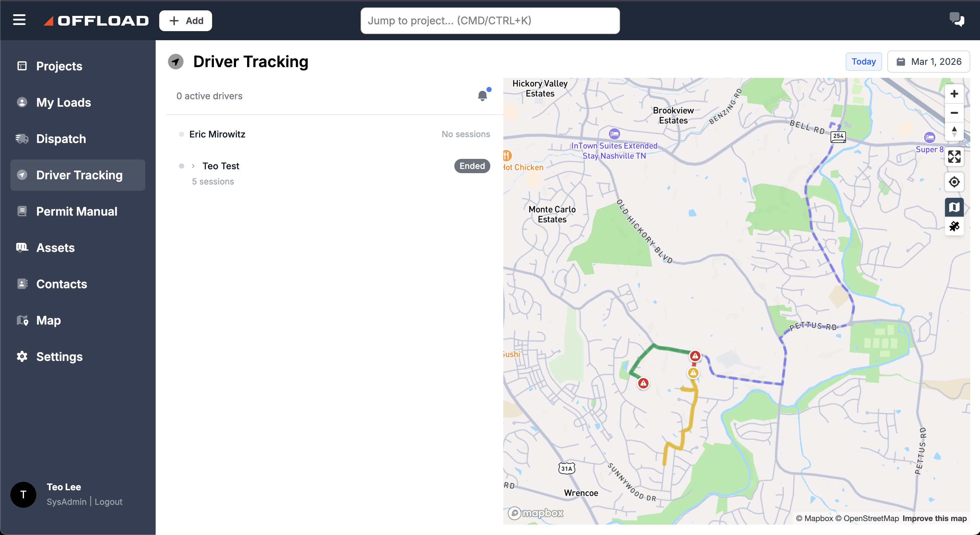Open the Dispatch section
This screenshot has height=535, width=980.
pyautogui.click(x=78, y=139)
